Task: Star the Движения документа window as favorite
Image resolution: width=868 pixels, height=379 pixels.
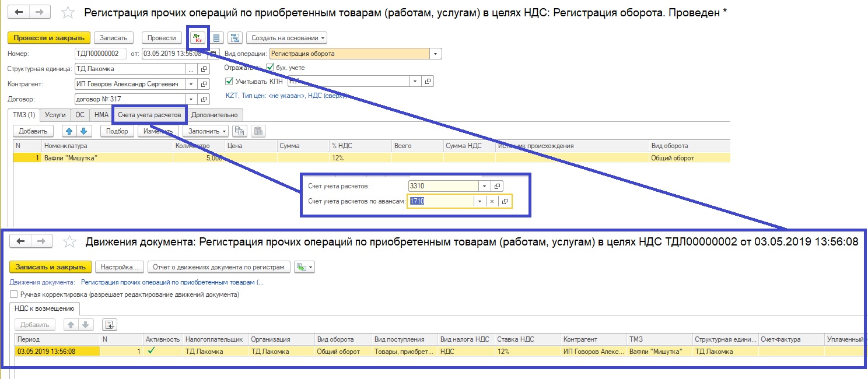Action: (x=69, y=241)
